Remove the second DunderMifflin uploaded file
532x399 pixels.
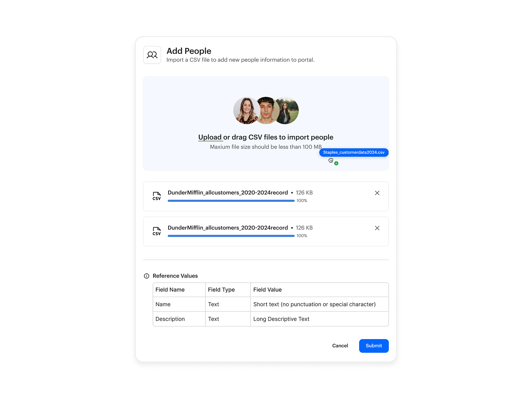coord(377,228)
